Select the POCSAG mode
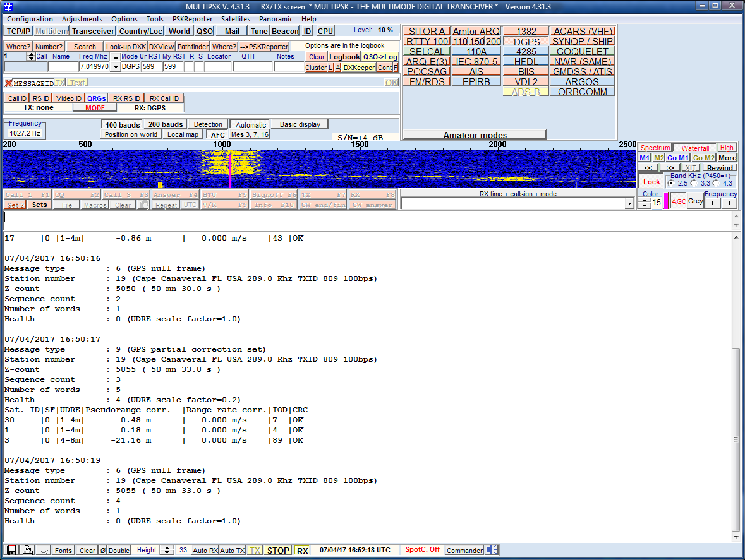 point(427,72)
